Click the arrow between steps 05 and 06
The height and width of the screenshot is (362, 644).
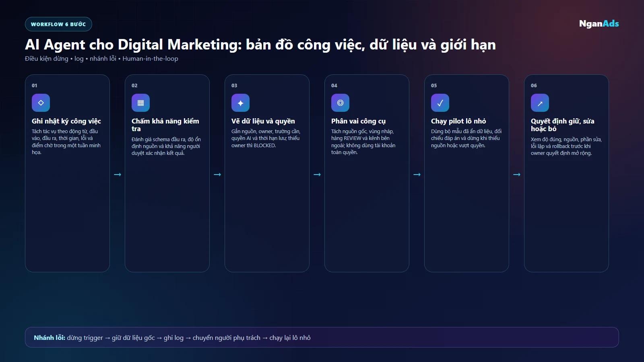517,175
